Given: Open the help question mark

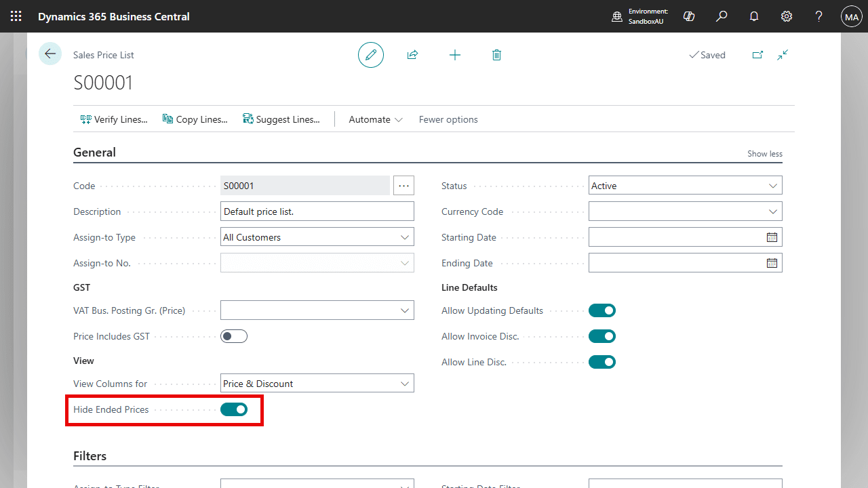Looking at the screenshot, I should click(819, 16).
